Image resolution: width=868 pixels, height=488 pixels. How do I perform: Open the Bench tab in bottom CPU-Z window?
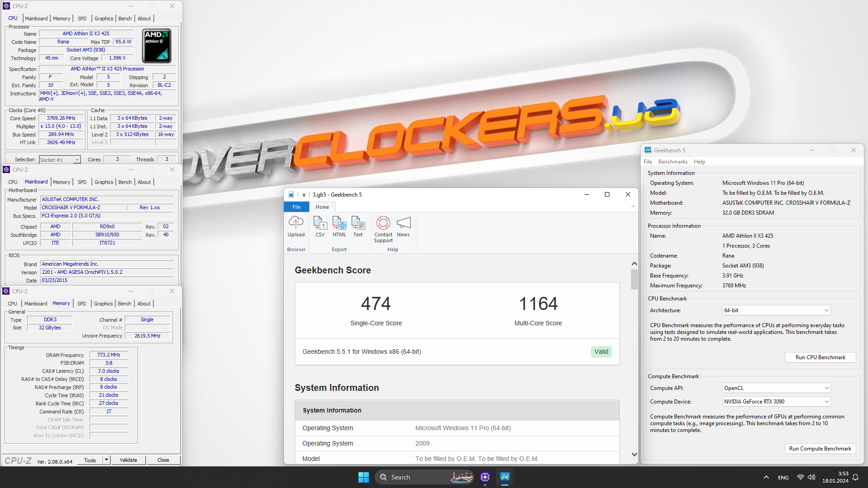coord(124,304)
